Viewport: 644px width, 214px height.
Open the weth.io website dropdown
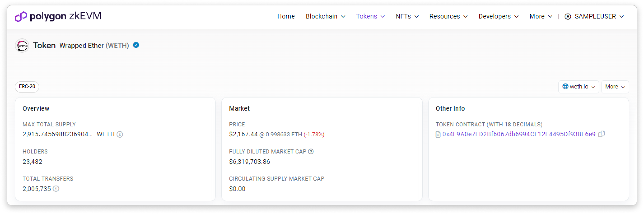coord(579,87)
